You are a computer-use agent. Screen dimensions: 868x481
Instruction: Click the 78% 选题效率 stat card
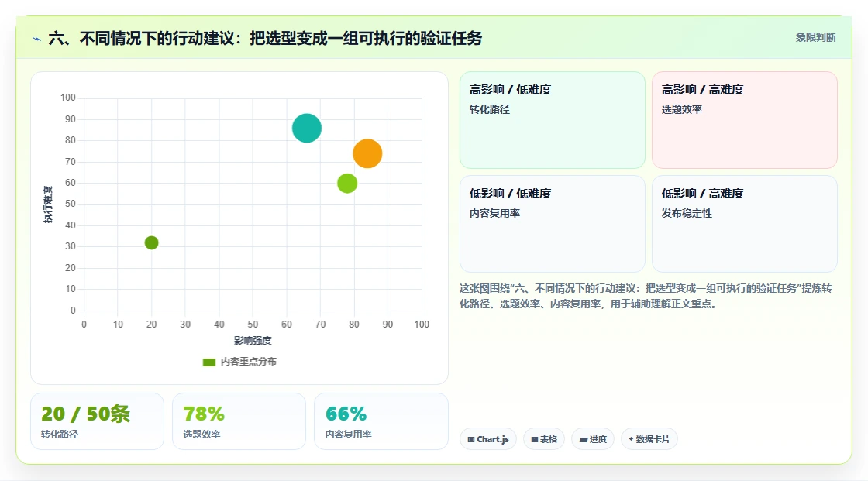pos(239,421)
